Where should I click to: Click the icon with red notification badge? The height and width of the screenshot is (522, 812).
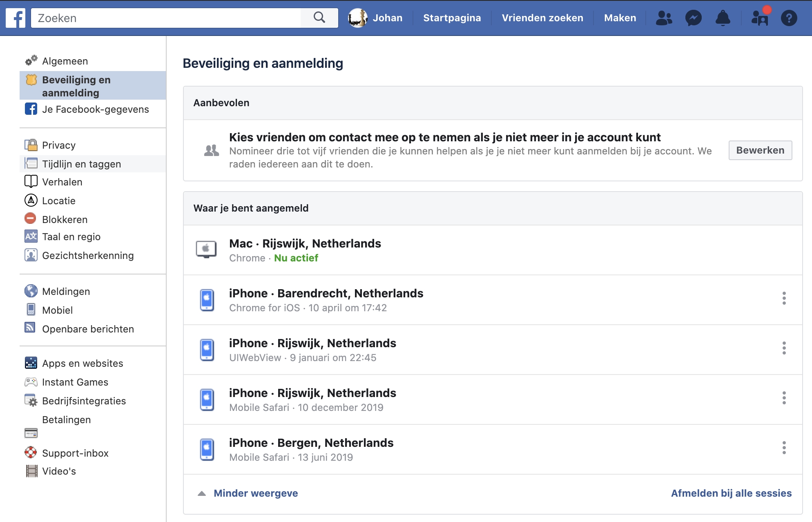point(760,17)
